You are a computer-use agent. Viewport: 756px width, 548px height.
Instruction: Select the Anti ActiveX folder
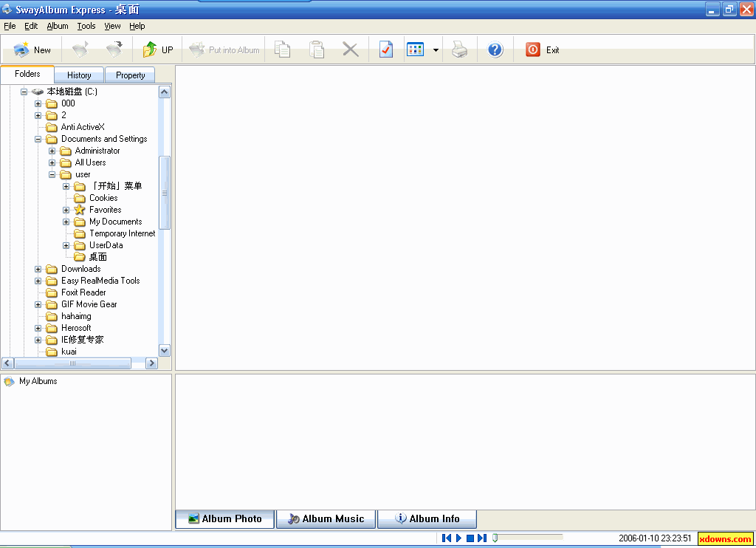click(83, 127)
